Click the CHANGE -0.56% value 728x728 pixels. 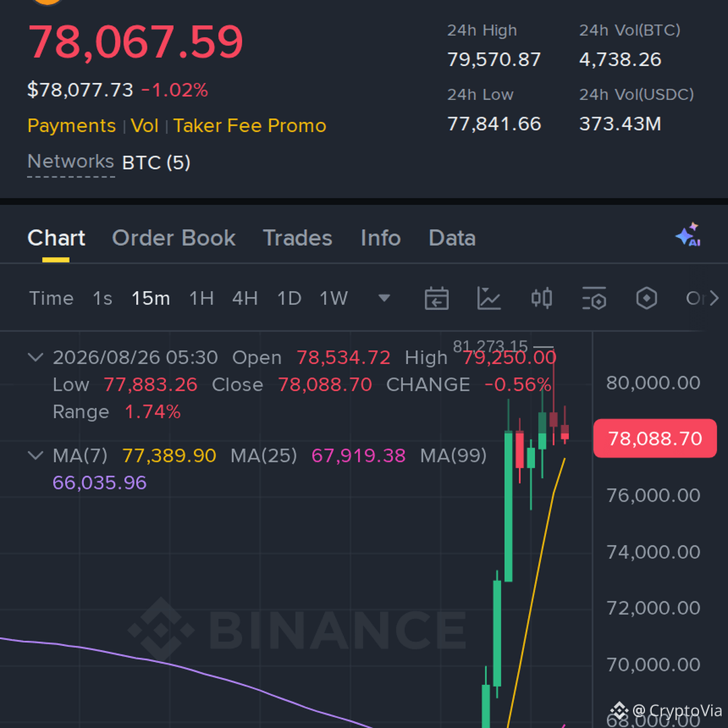(x=518, y=384)
